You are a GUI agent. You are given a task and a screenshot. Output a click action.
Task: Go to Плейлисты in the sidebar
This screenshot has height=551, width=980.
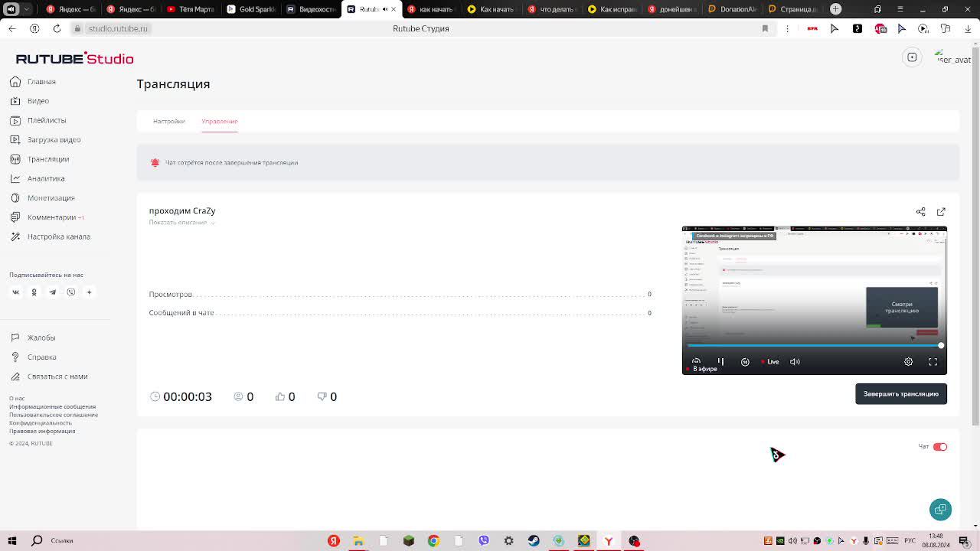[x=38, y=120]
